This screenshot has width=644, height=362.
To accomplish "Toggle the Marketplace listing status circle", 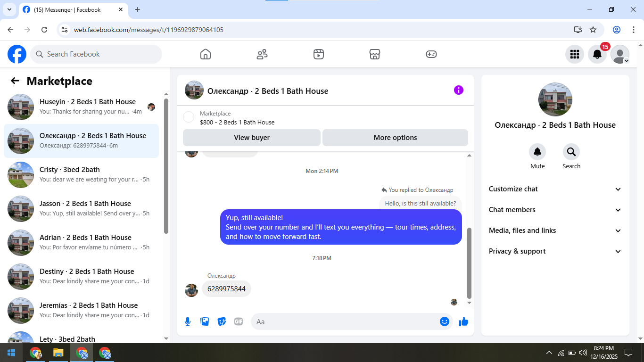I will [189, 117].
